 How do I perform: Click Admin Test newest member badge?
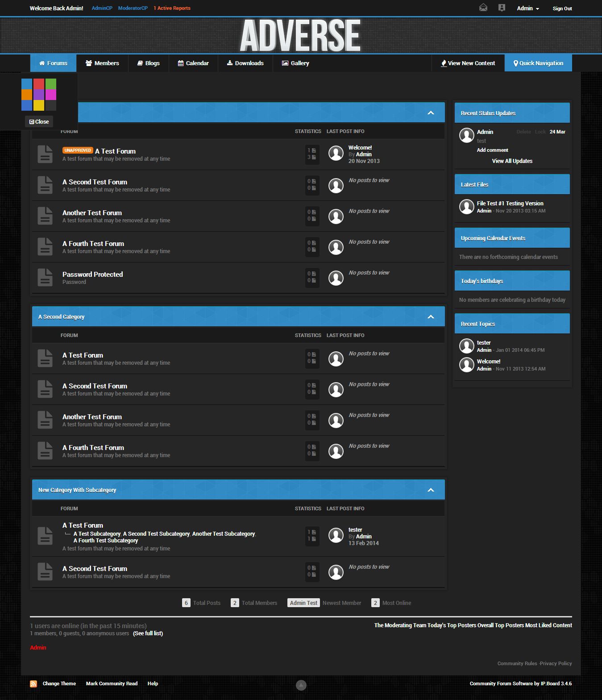[303, 603]
